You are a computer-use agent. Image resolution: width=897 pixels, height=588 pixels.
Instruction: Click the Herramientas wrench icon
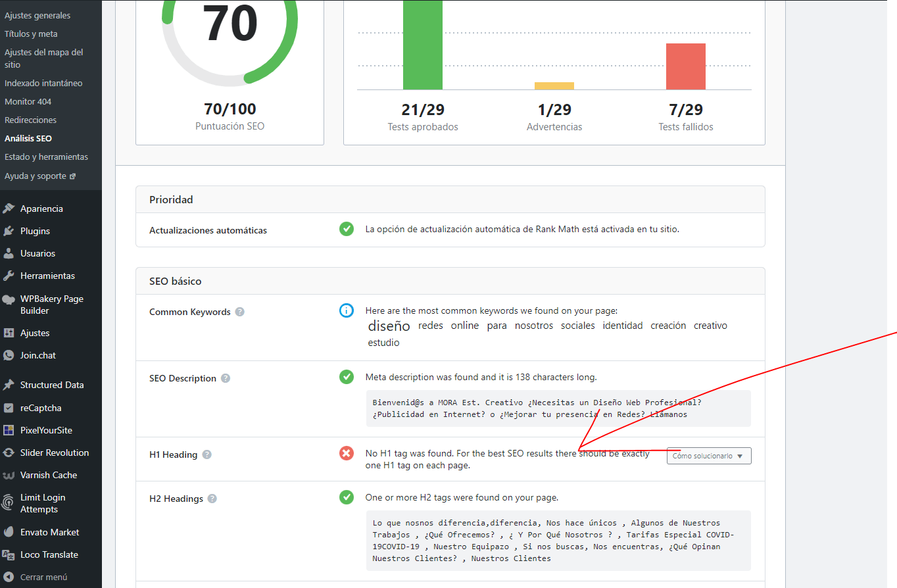9,276
